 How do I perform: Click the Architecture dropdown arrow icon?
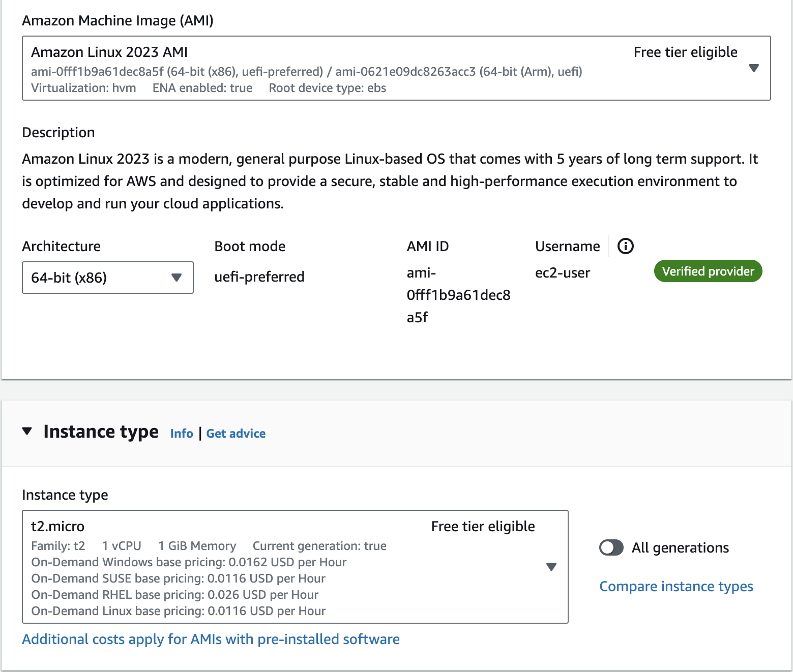(x=177, y=278)
